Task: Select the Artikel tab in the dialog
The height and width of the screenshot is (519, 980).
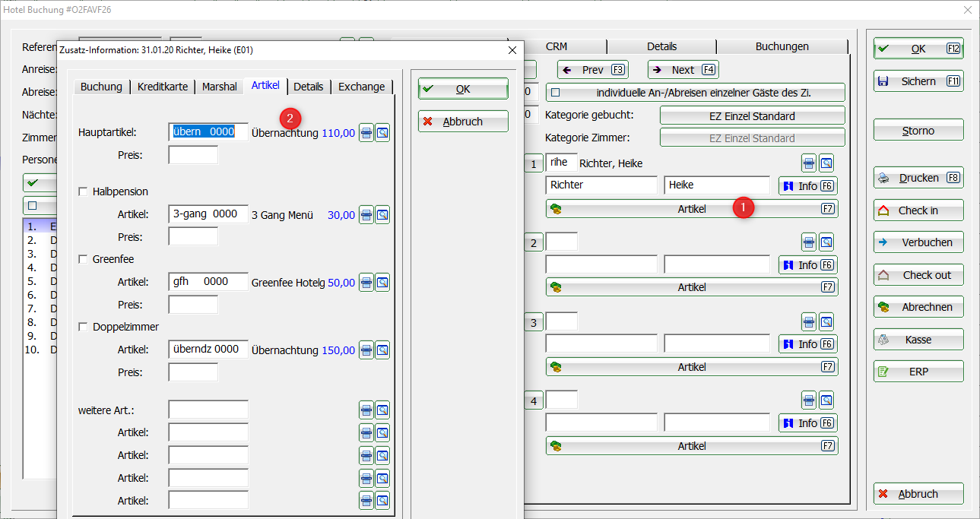Action: pos(265,86)
